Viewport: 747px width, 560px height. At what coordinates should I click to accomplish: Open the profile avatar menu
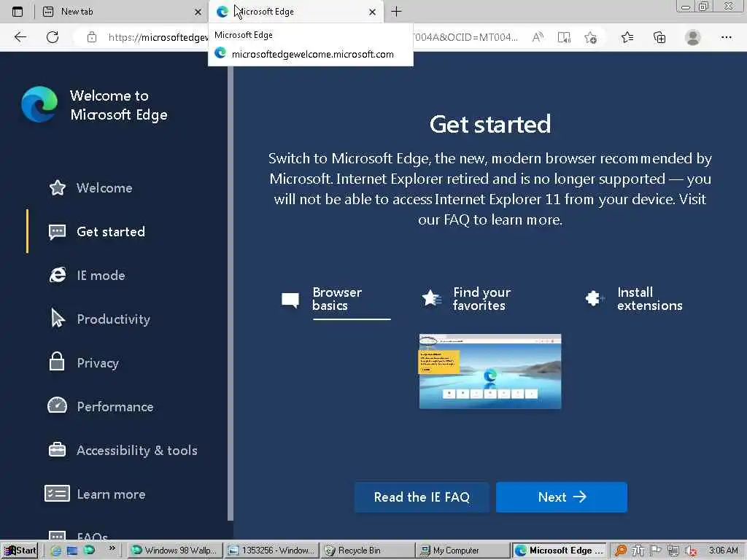pyautogui.click(x=693, y=37)
